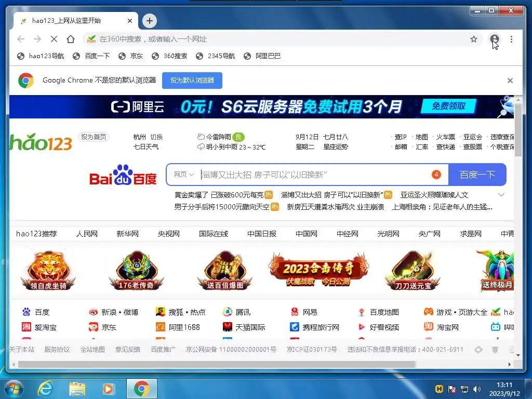Click the orange 4 notification badge
The width and height of the screenshot is (532, 399).
tap(436, 175)
